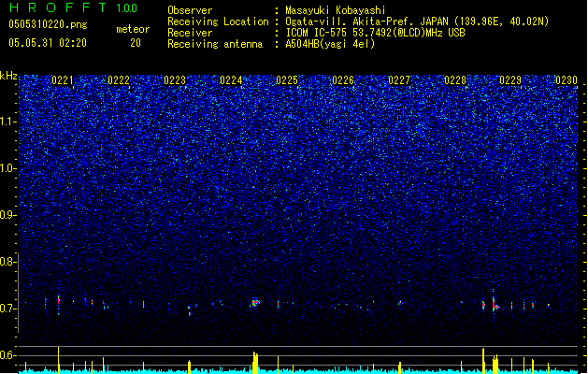The width and height of the screenshot is (588, 374).
Task: Click the date 05.05.31 02:20
Action: point(48,43)
